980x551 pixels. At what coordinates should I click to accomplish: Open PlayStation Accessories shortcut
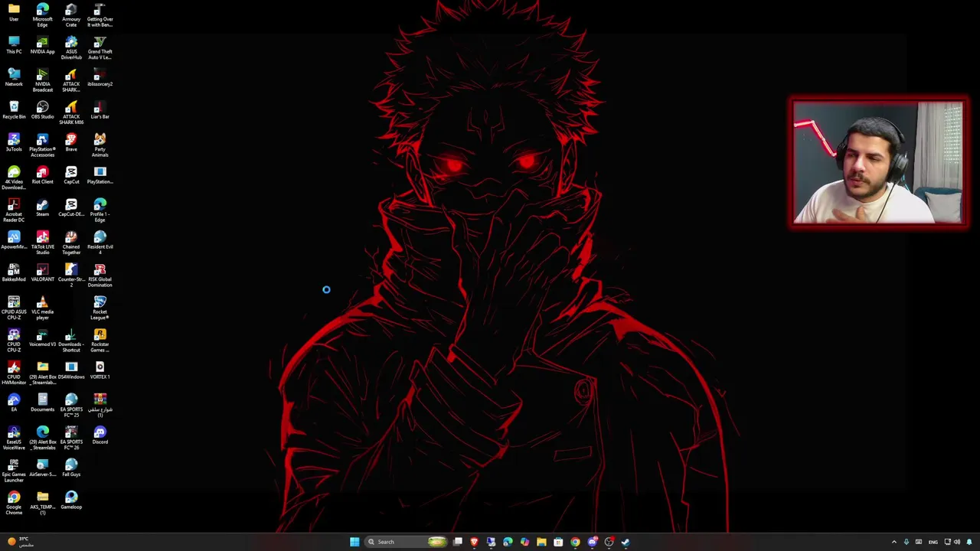pyautogui.click(x=42, y=145)
